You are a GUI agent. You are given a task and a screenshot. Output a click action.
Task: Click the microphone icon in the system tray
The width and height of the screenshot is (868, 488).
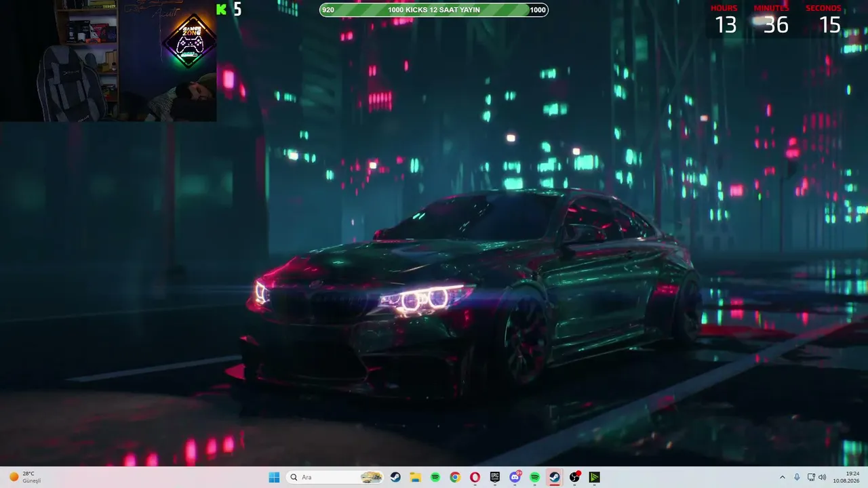click(797, 477)
